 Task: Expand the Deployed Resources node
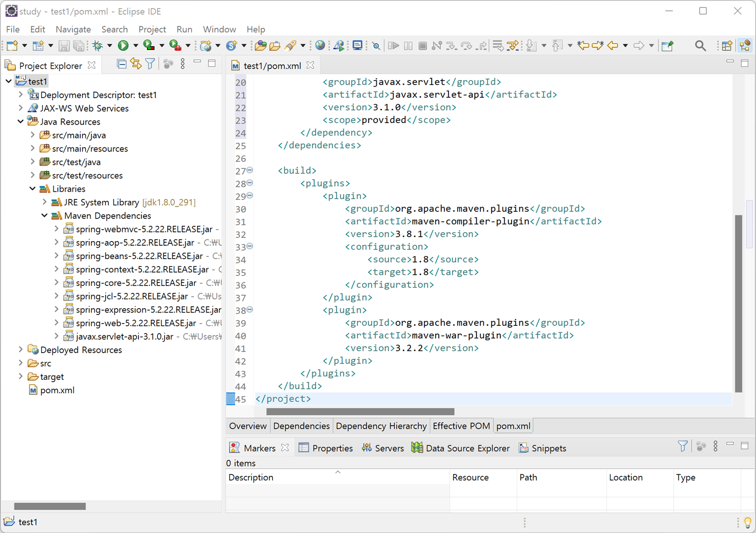21,350
